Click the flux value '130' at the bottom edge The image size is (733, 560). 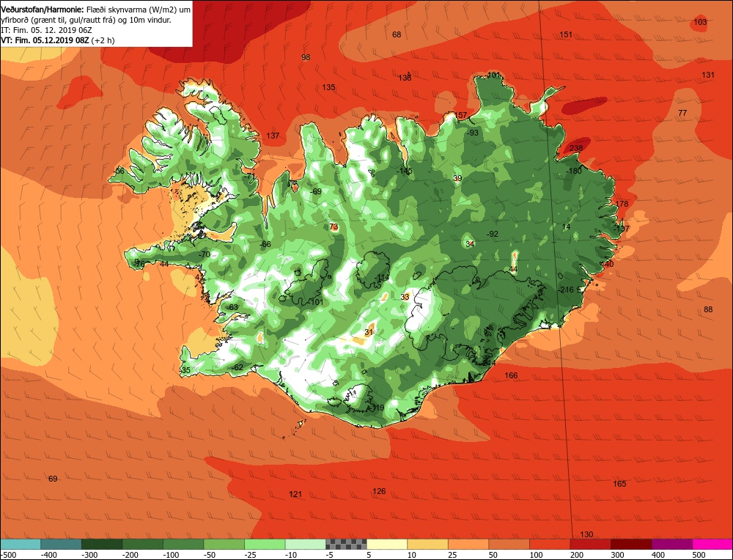pyautogui.click(x=586, y=534)
